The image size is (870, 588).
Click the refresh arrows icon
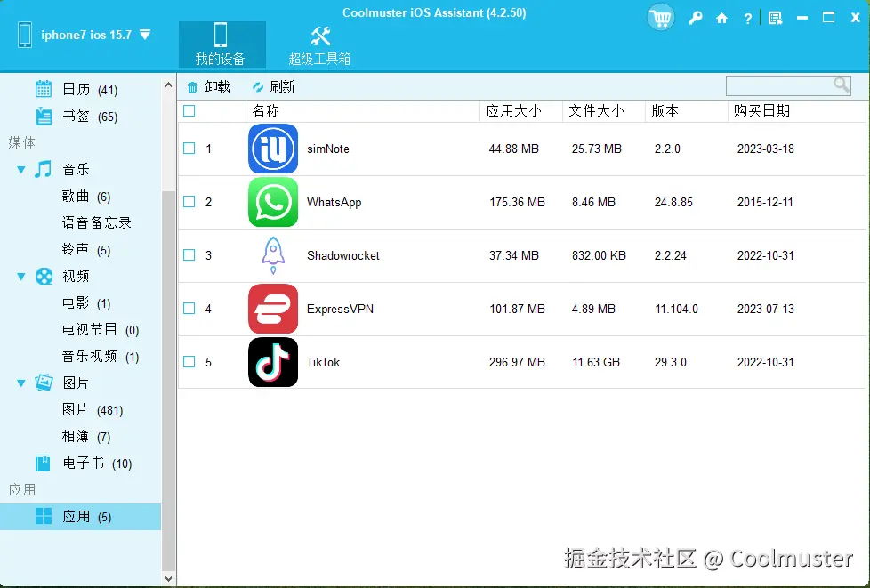(x=258, y=87)
